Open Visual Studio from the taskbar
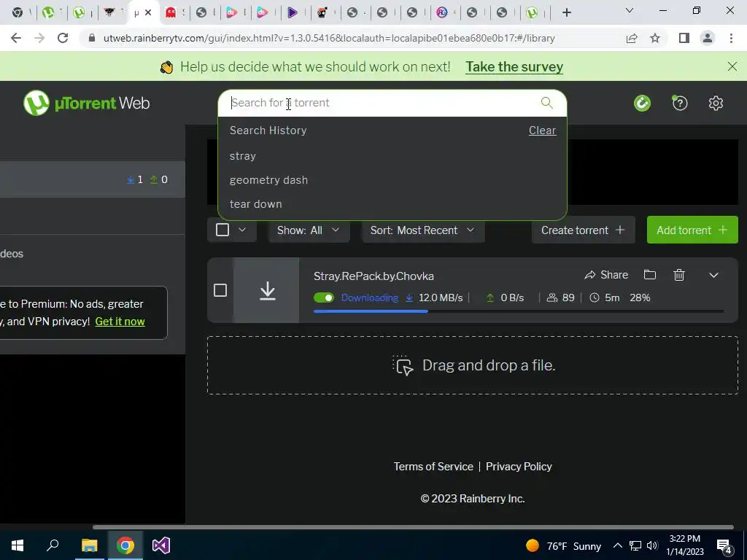The image size is (747, 560). point(161,545)
